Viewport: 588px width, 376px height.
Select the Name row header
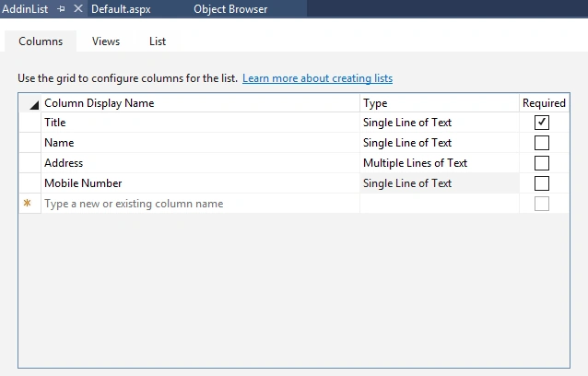(29, 143)
